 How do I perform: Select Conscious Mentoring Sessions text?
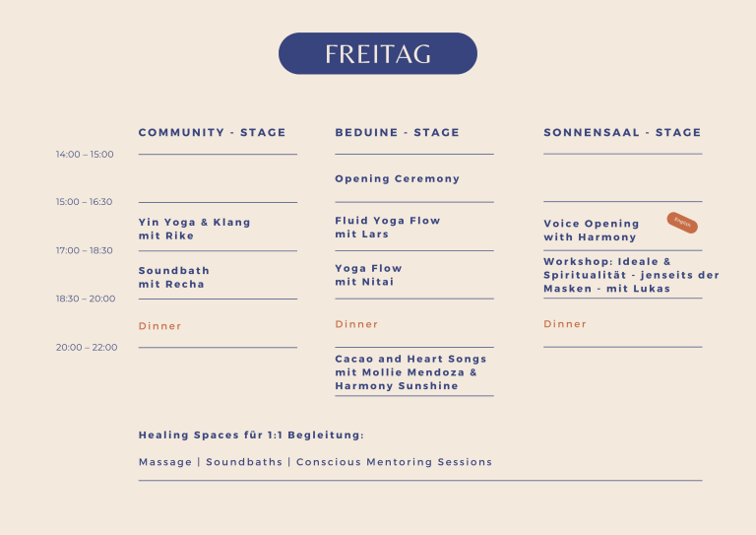[x=394, y=462]
